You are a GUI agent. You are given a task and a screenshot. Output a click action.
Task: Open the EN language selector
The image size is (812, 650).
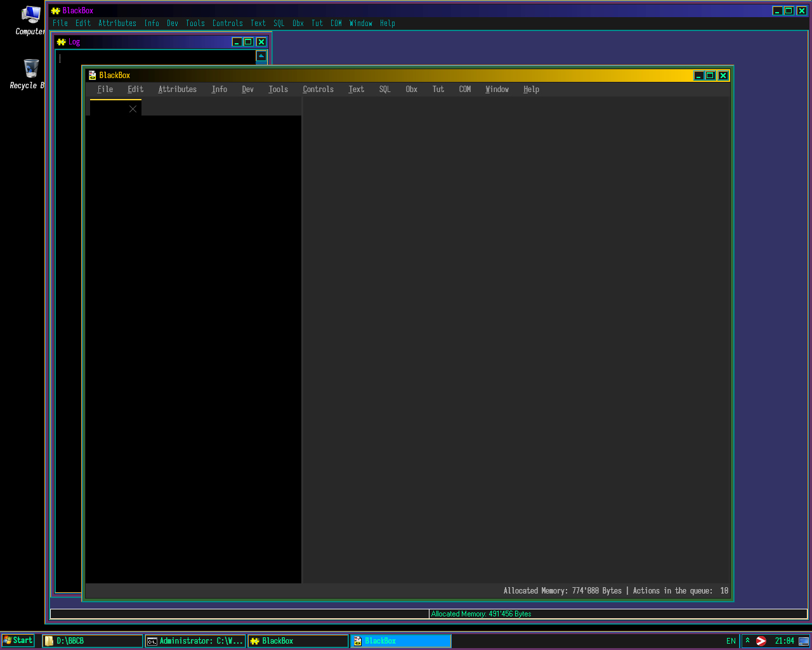[x=731, y=640]
